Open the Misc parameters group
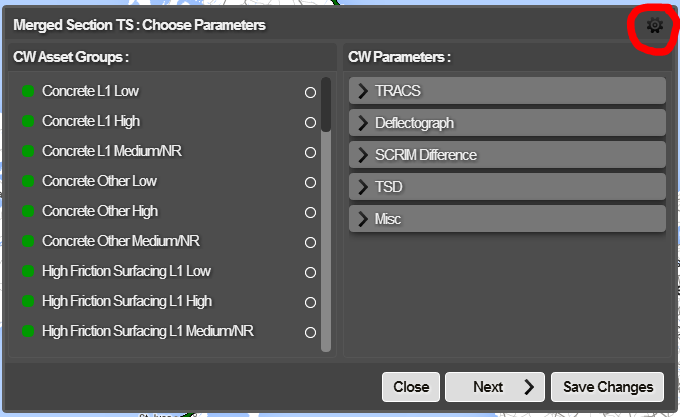Screen dimensions: 680x417 [x=507, y=219]
